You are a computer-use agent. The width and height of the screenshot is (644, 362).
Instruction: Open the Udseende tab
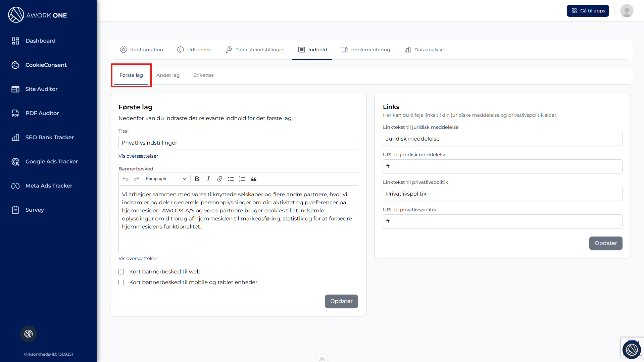click(x=194, y=50)
